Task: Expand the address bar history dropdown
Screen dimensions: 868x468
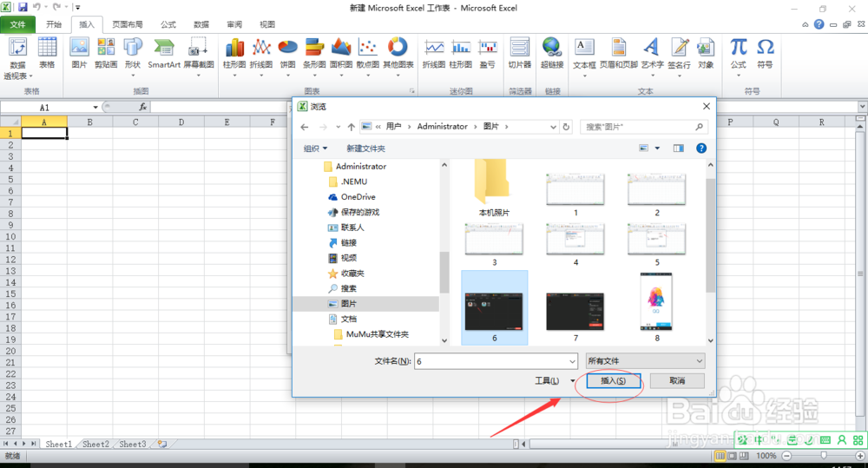Action: (x=553, y=127)
